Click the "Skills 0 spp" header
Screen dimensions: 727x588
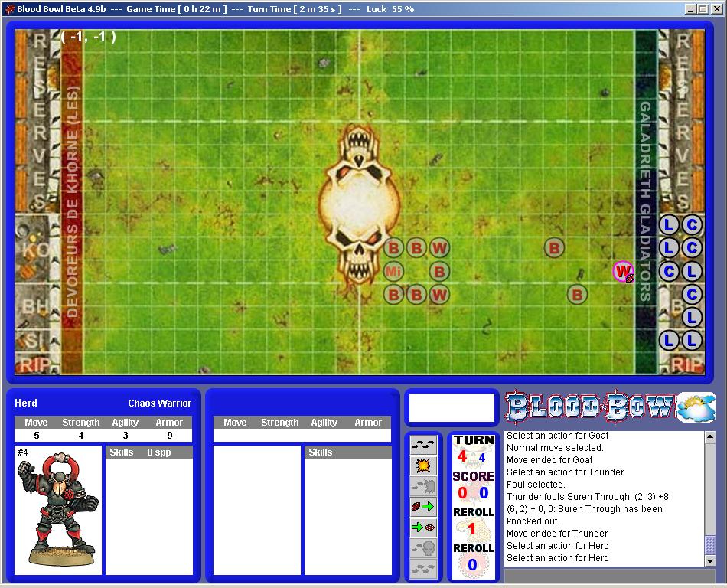click(x=148, y=452)
